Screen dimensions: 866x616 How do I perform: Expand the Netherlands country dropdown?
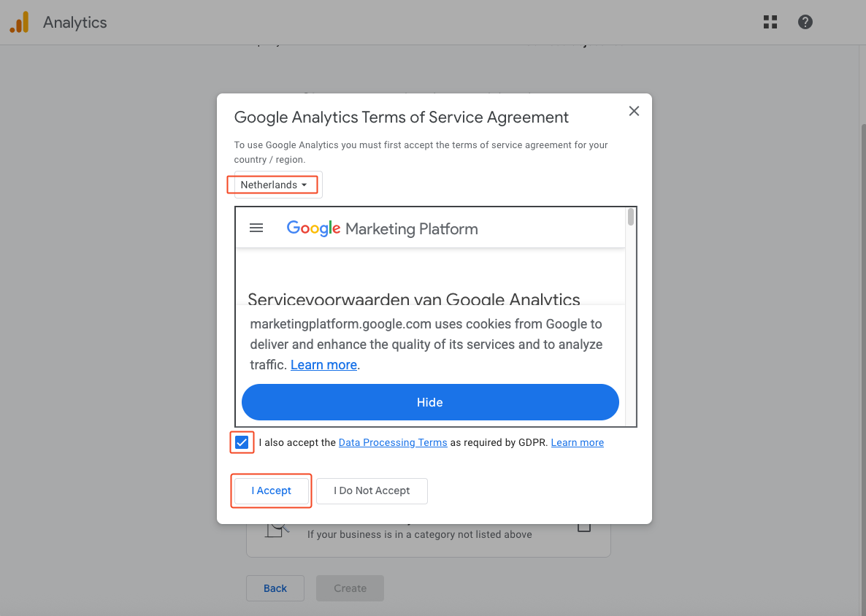pos(273,185)
